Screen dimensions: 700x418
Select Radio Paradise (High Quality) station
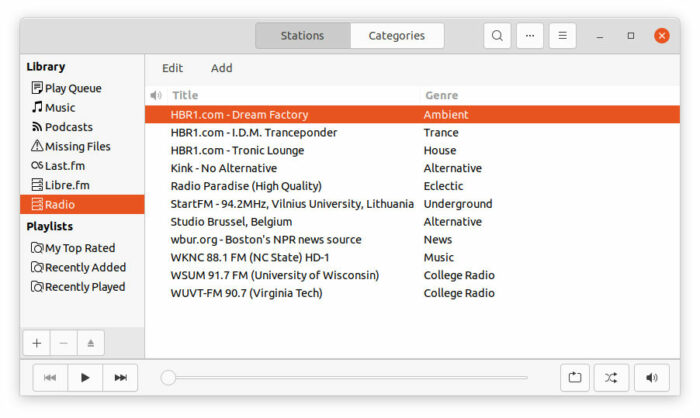pyautogui.click(x=412, y=186)
